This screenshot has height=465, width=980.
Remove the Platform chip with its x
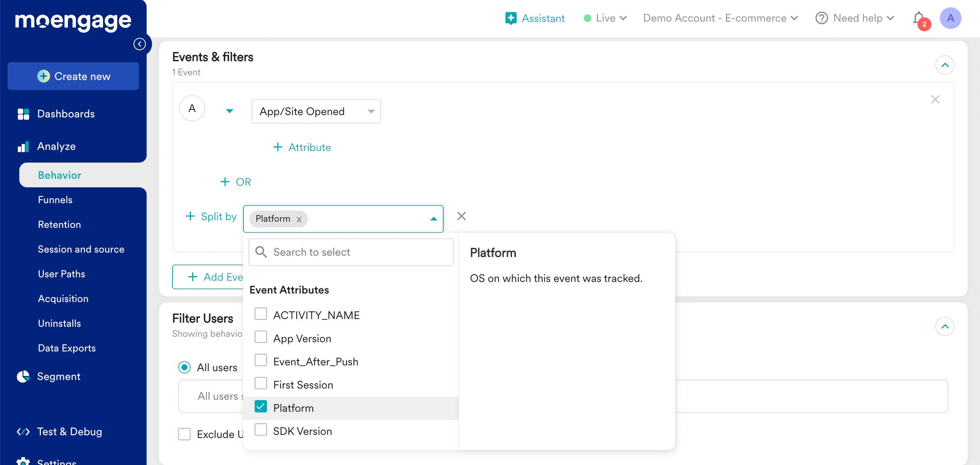[x=299, y=219]
